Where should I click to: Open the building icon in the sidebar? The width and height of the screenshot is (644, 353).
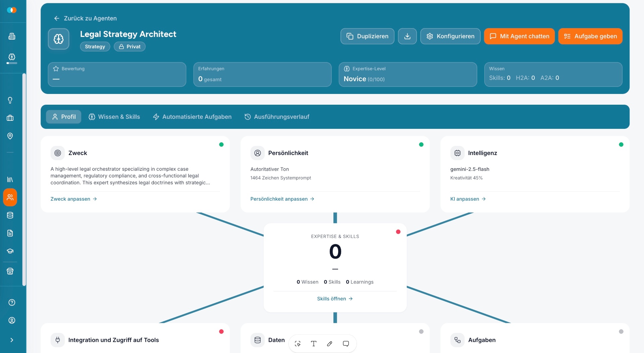(x=12, y=36)
